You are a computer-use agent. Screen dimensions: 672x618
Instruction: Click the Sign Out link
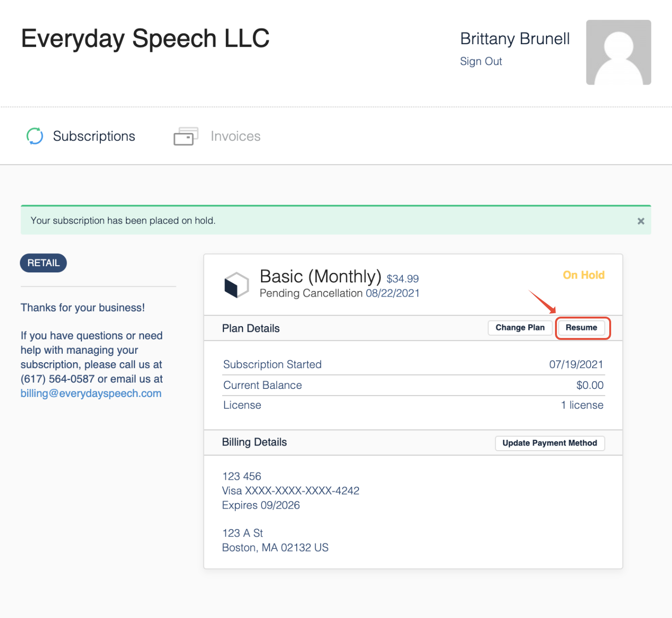click(481, 61)
